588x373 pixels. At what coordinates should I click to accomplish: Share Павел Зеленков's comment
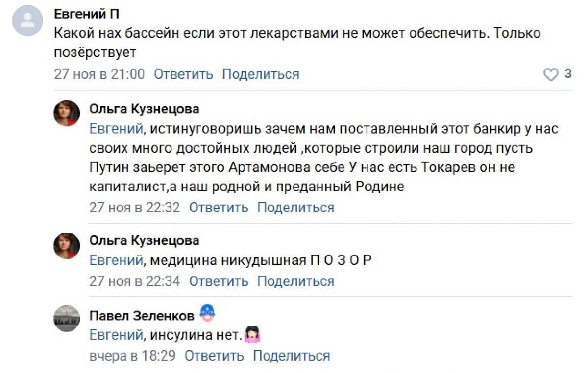point(291,356)
